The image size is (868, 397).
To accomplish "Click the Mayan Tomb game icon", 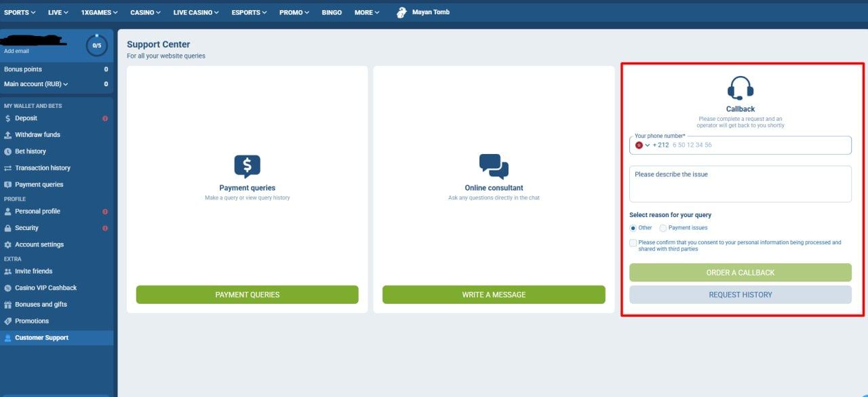I will (401, 12).
